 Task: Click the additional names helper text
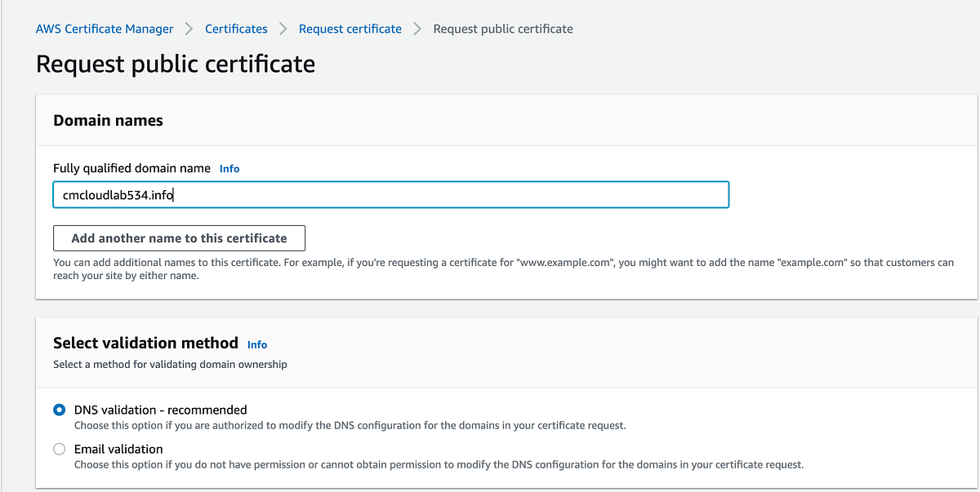490,262
